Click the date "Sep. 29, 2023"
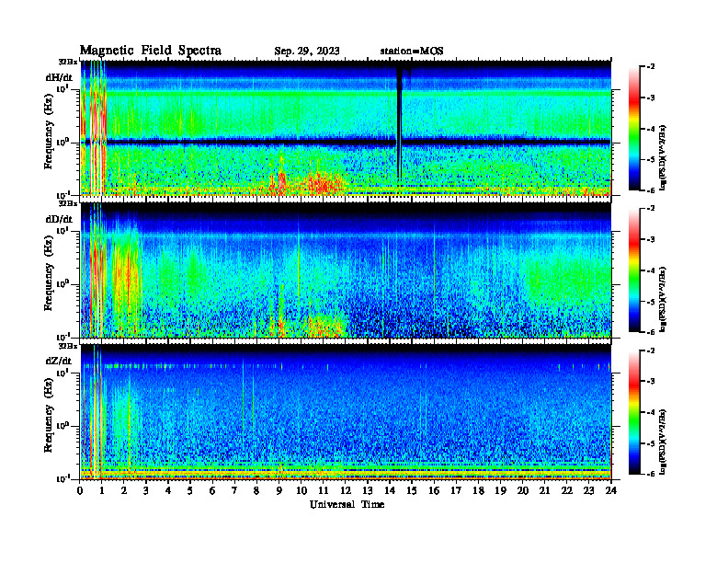 click(306, 52)
